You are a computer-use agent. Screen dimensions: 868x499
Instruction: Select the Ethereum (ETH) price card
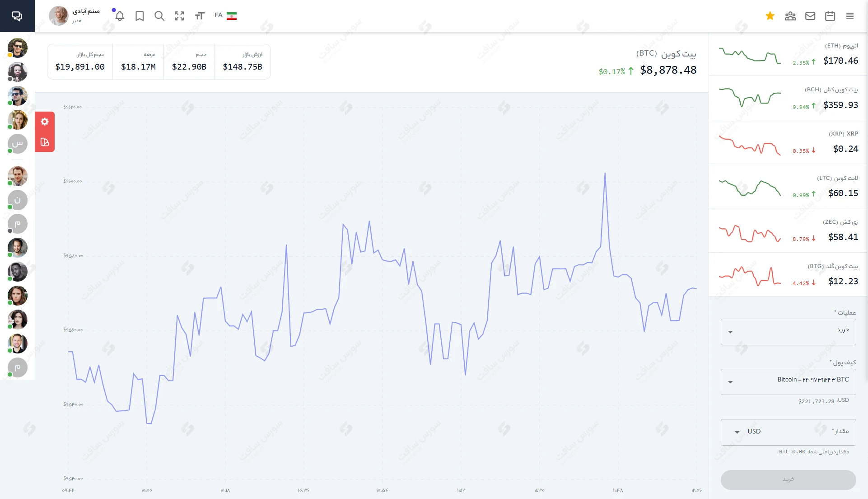click(x=788, y=54)
